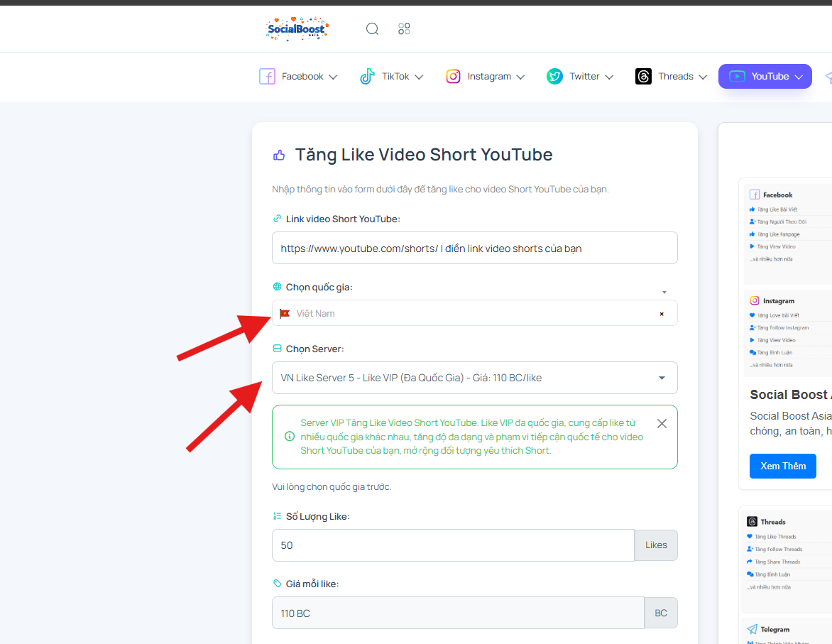Image resolution: width=832 pixels, height=644 pixels.
Task: Open the country selector showing Việt Nam
Action: tap(474, 312)
